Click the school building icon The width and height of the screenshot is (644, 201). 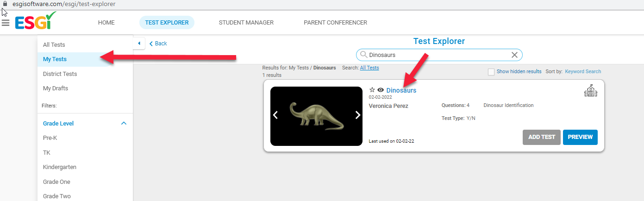click(591, 91)
